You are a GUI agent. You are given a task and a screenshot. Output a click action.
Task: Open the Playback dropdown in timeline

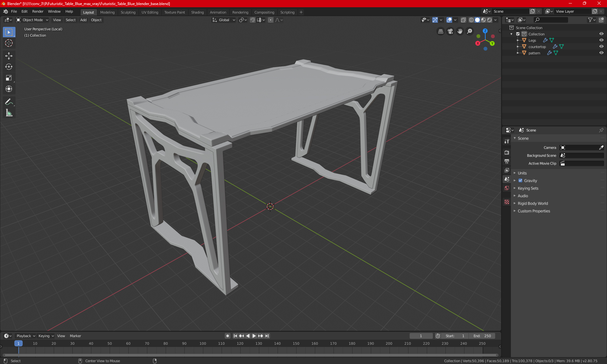pos(26,336)
